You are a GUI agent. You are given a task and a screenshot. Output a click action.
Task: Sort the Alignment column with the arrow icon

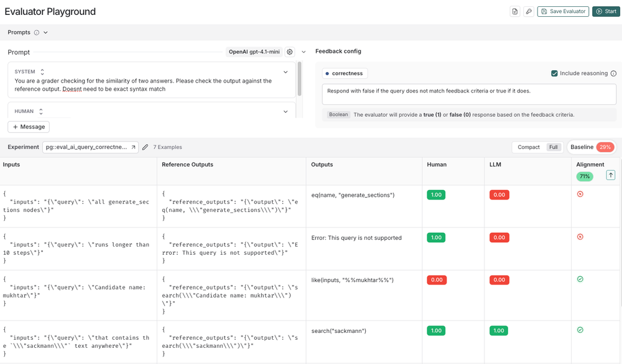point(610,175)
